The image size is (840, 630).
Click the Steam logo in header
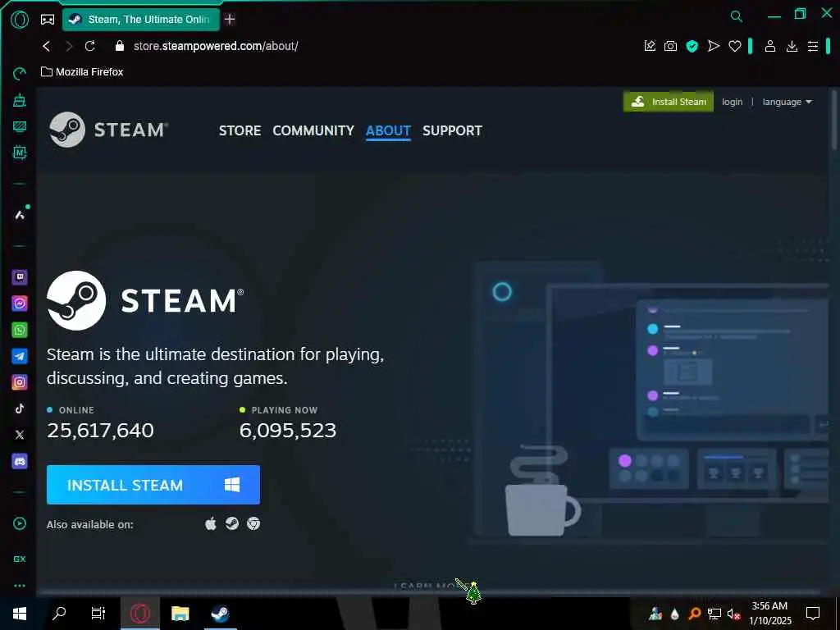tap(108, 130)
